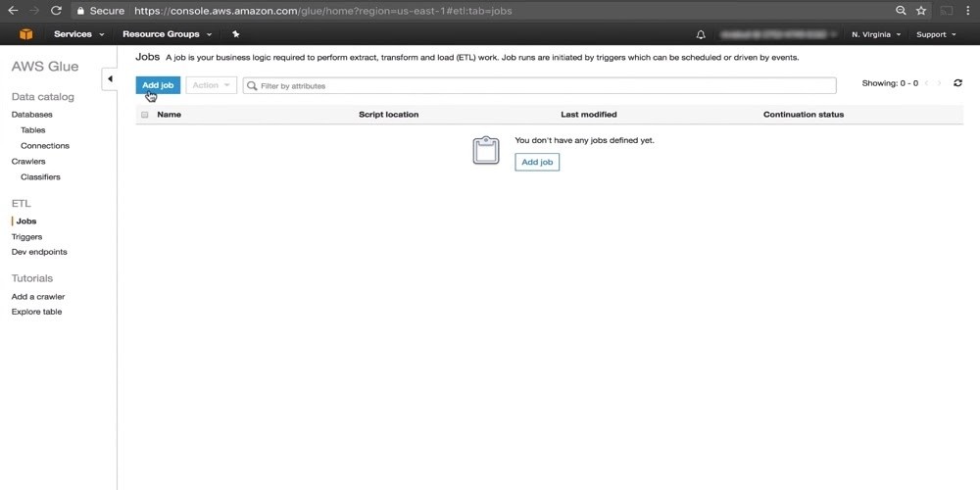Toggle the select-all jobs checkbox
The height and width of the screenshot is (490, 980).
(x=145, y=115)
